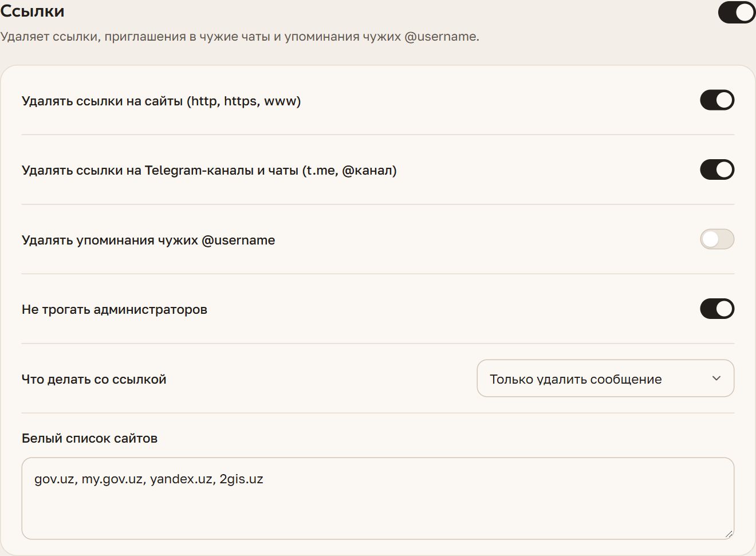Click the Что делать со ссылкой label
The width and height of the screenshot is (756, 556).
click(x=94, y=380)
